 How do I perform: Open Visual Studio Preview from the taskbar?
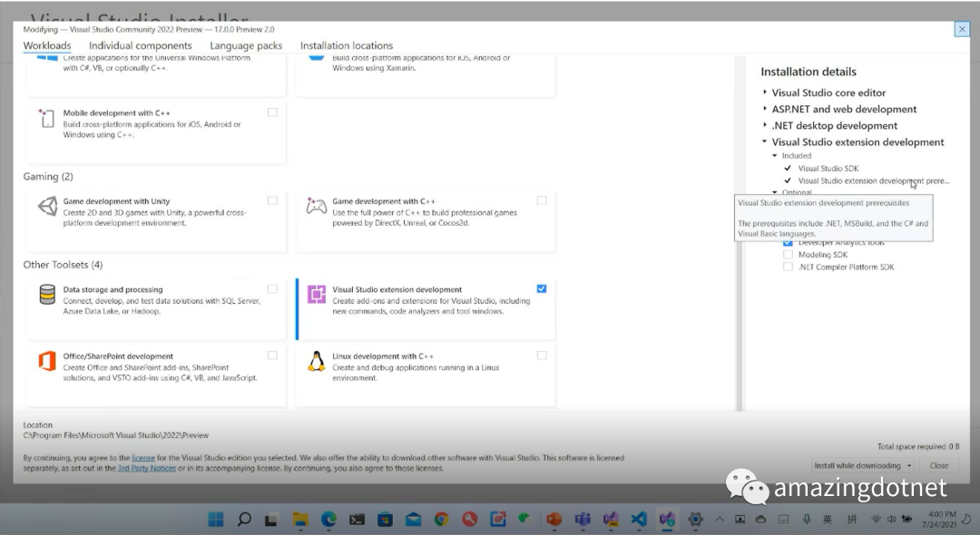tap(611, 520)
